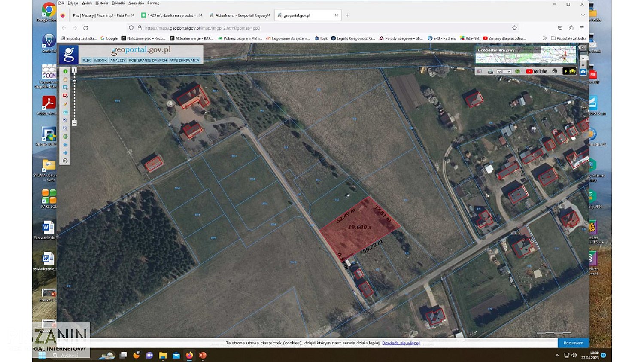The height and width of the screenshot is (362, 644).
Task: Click the first icon in top-right map toolbar
Action: (x=480, y=72)
